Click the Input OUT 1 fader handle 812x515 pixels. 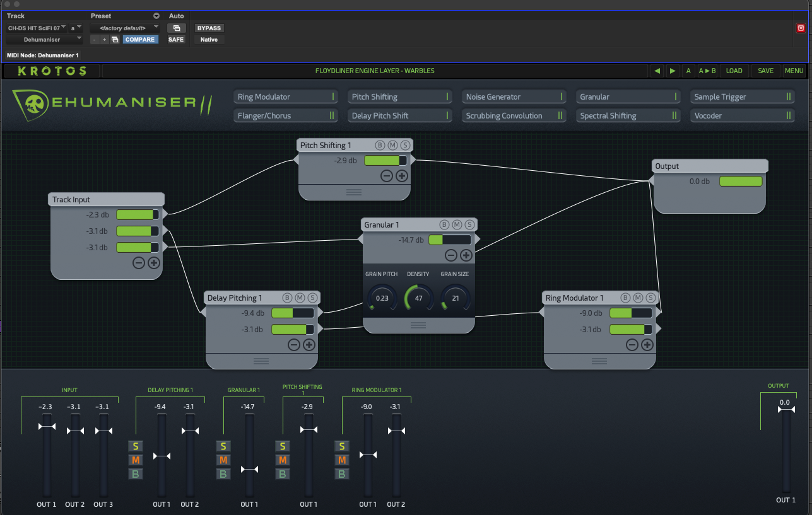point(47,427)
